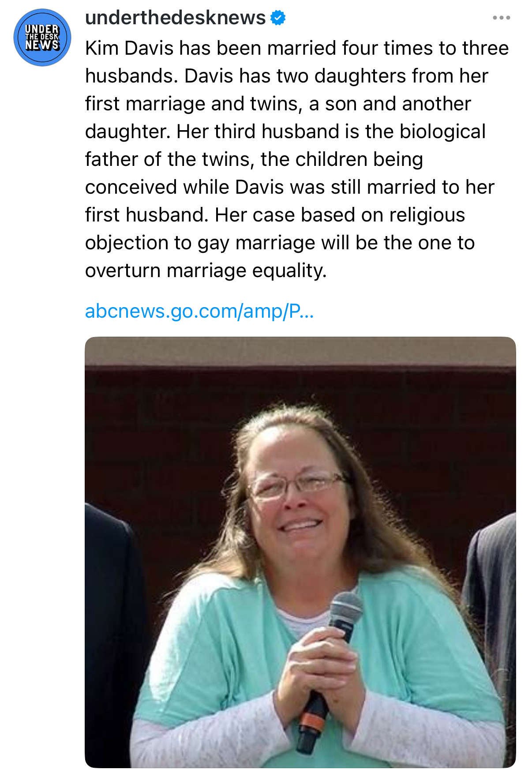
Task: Open the abcnews.go.com article link
Action: tap(199, 311)
